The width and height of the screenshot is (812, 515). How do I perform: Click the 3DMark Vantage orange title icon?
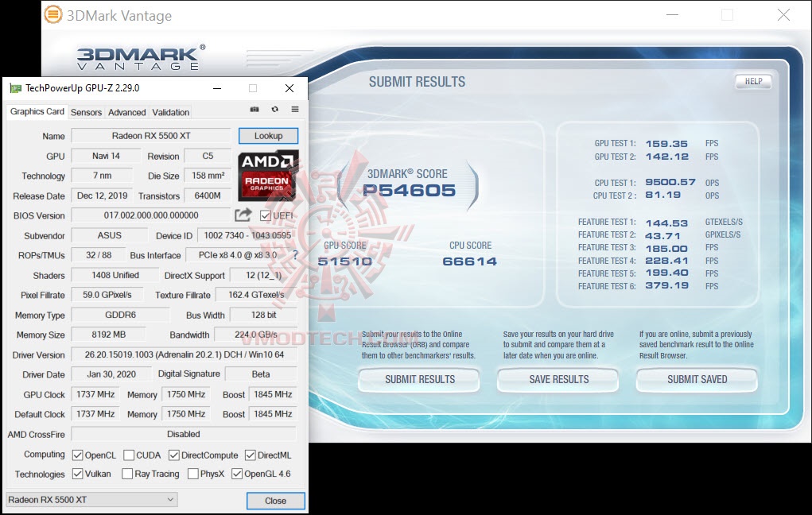point(52,14)
